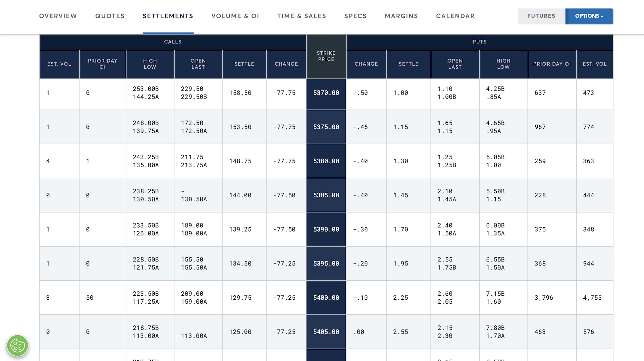Click puts prior day OI 967

point(540,127)
